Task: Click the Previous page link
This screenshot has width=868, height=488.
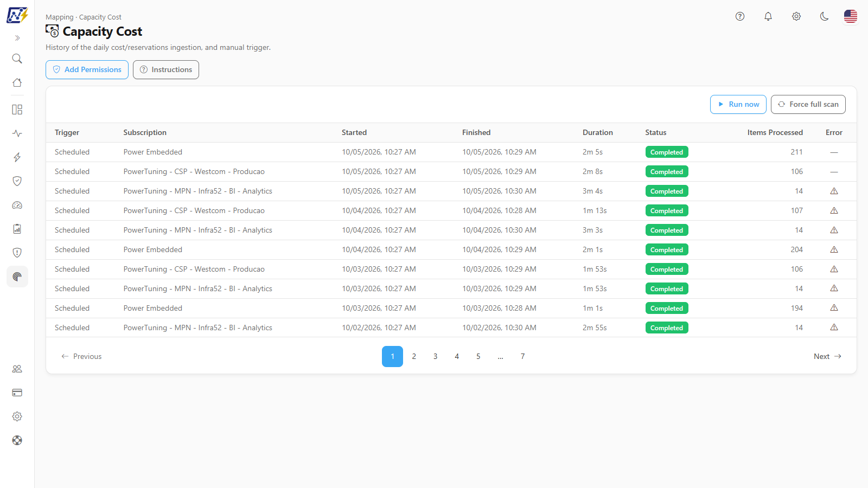Action: [x=81, y=356]
